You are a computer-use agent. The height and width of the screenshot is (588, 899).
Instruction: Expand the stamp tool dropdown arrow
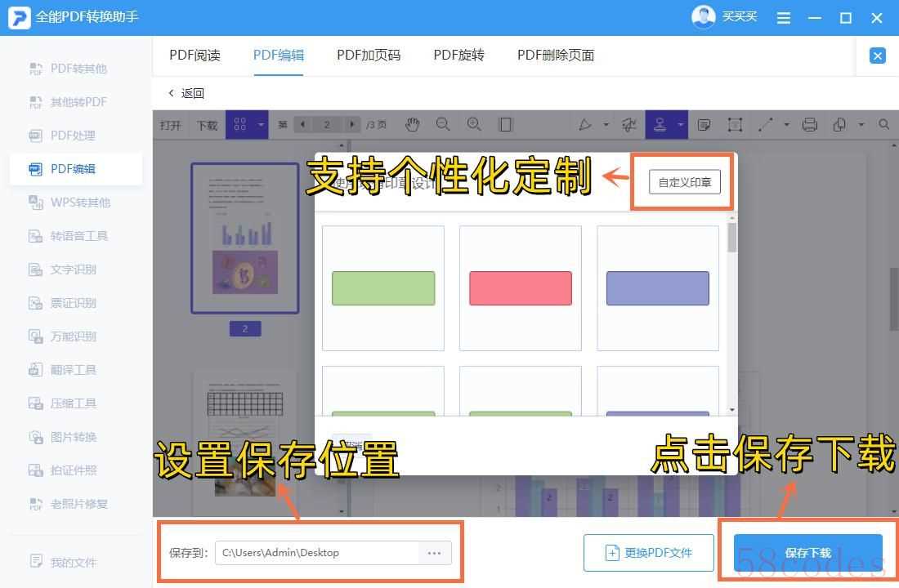(681, 125)
